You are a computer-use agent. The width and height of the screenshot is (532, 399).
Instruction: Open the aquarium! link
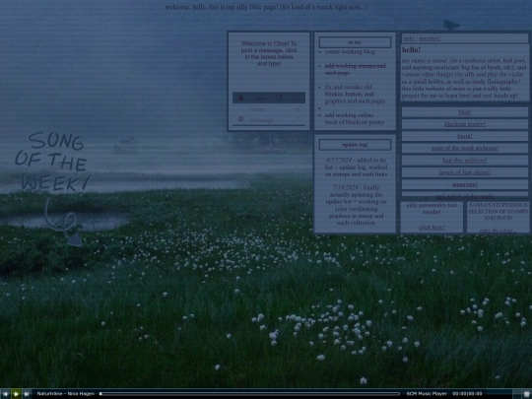tap(464, 184)
